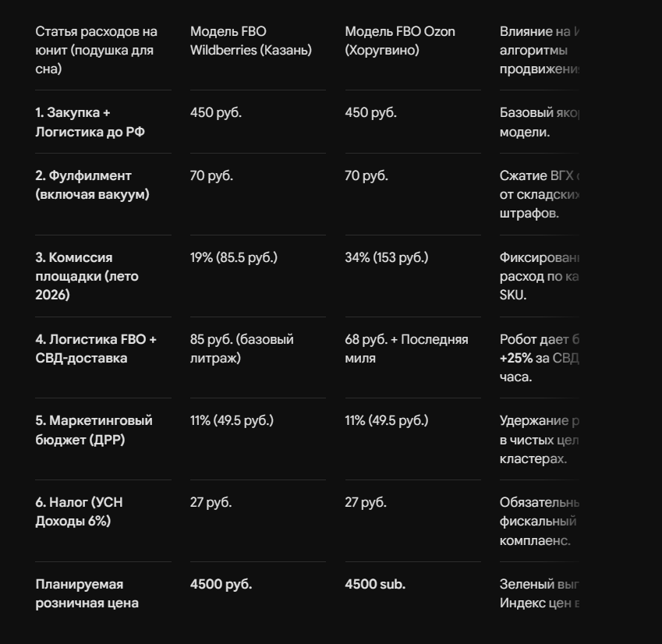
Task: Click the '68 руб. + Последняя миля' cell
Action: pyautogui.click(x=406, y=349)
